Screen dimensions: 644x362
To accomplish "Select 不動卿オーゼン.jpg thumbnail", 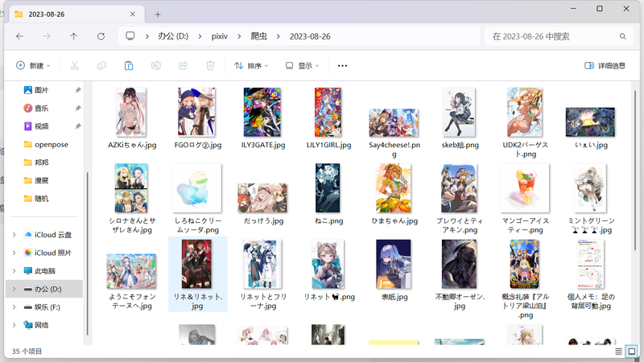I will [459, 264].
